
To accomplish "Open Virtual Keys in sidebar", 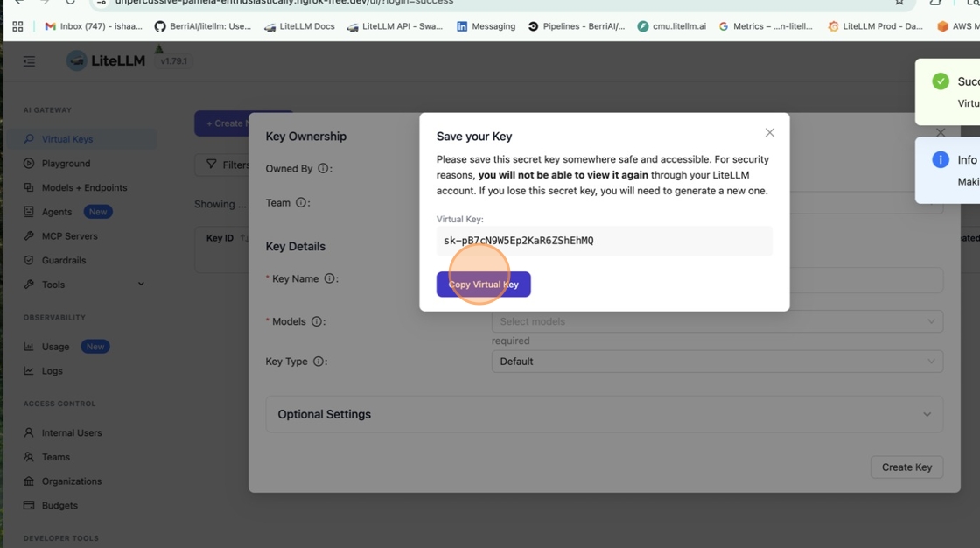I will point(66,139).
